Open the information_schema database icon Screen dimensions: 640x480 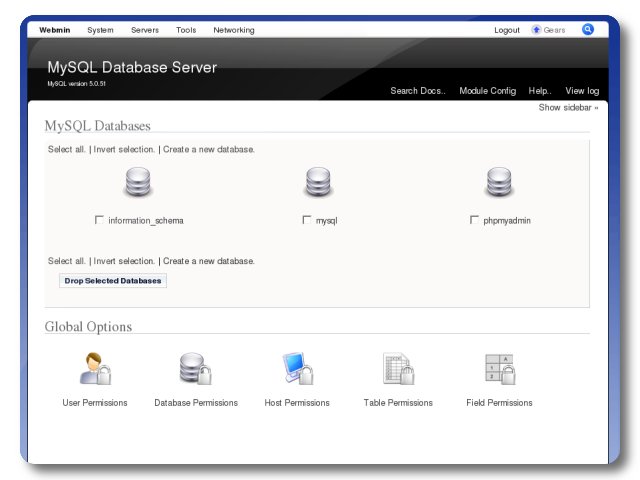click(x=138, y=183)
